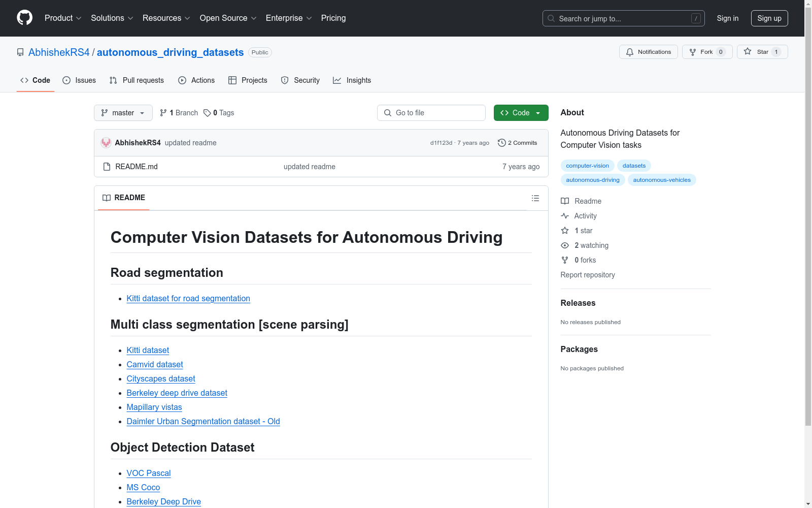
Task: Expand the Solutions menu
Action: click(x=112, y=18)
